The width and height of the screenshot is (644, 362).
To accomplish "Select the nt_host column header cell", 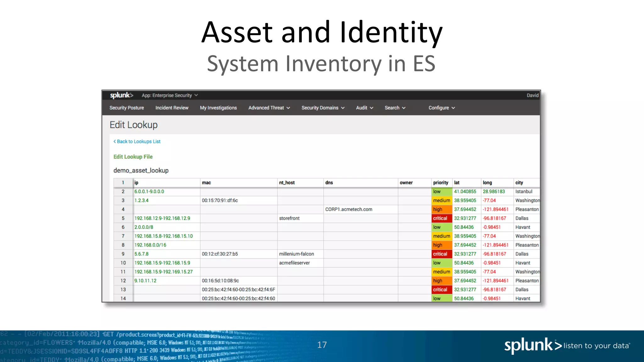I will coord(300,183).
